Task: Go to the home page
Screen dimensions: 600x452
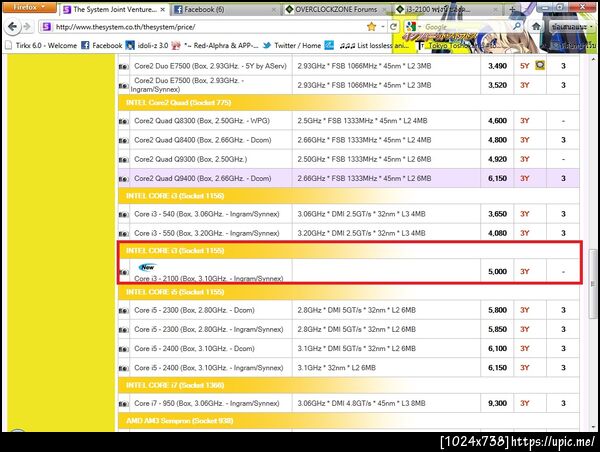Action: click(536, 26)
